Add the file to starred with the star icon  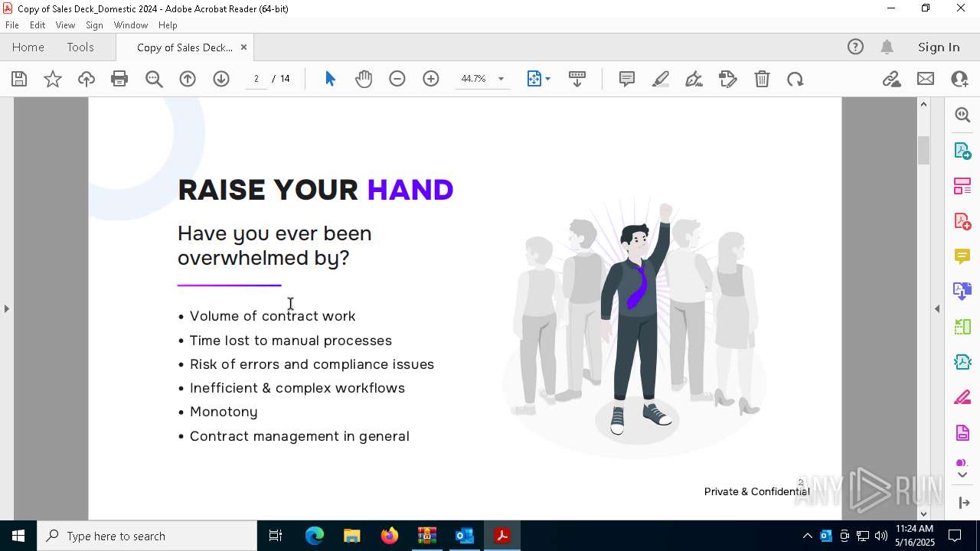(x=53, y=79)
